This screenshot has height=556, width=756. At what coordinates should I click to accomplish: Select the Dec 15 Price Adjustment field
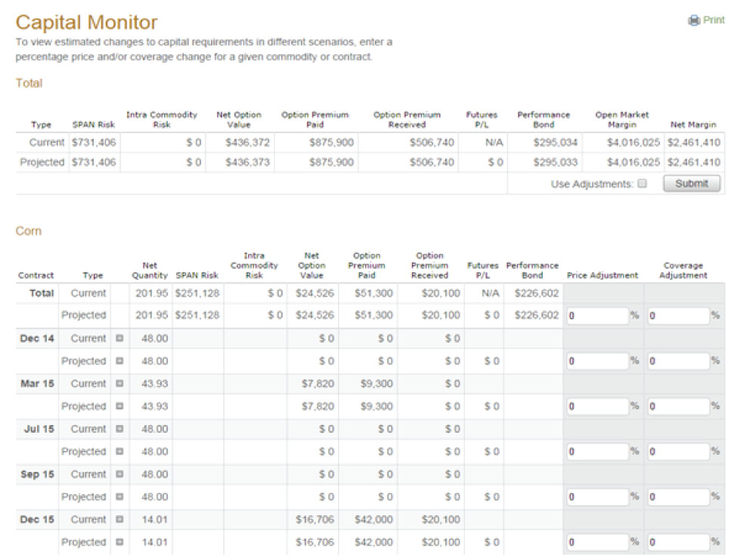click(597, 542)
